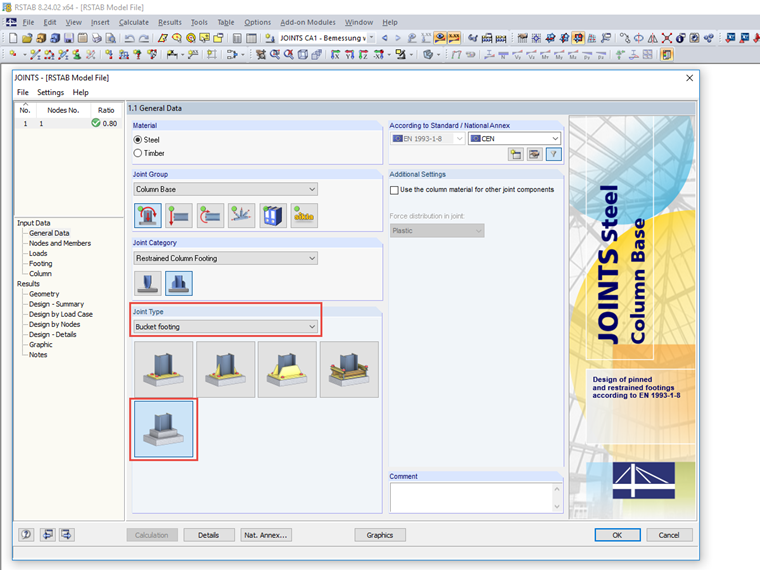
Task: Confirm with the OK button
Action: click(x=618, y=535)
